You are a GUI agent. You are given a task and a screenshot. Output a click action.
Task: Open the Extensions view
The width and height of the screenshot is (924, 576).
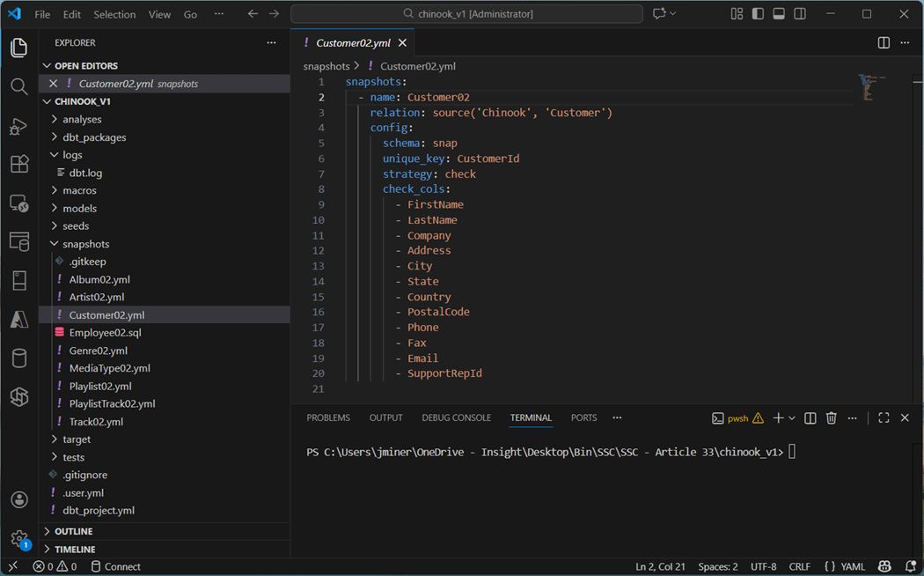pyautogui.click(x=18, y=165)
